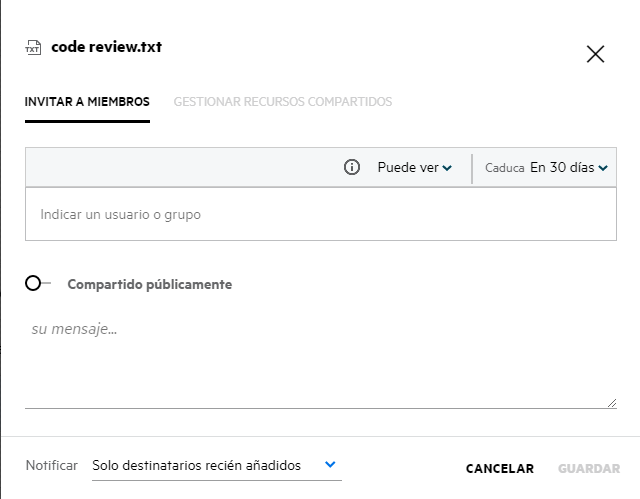The width and height of the screenshot is (640, 499).
Task: Click the blue chevron on the notify dropdown
Action: click(x=331, y=465)
